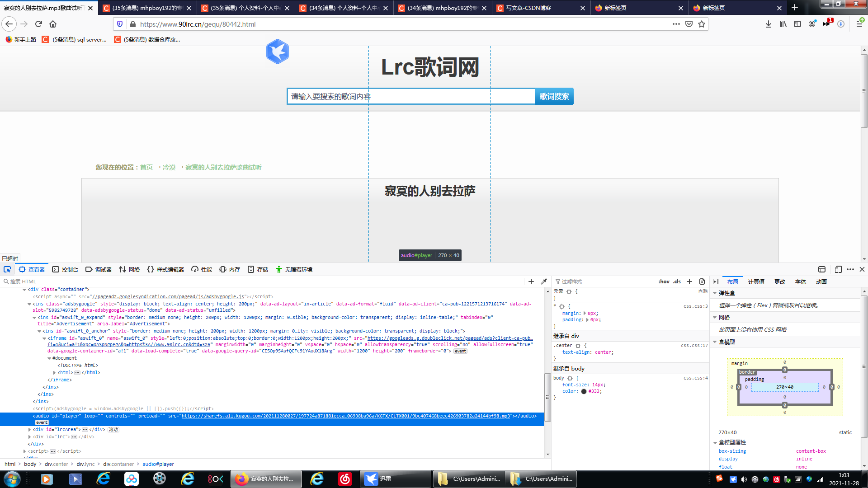Go to Firefox home page icon
Viewport: 868px width, 488px height.
coord(53,24)
